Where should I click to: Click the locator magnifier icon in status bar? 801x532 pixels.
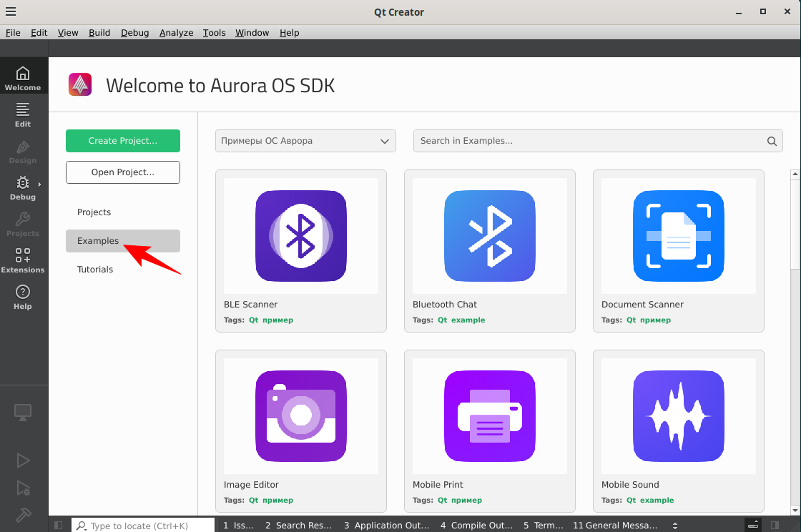click(82, 526)
